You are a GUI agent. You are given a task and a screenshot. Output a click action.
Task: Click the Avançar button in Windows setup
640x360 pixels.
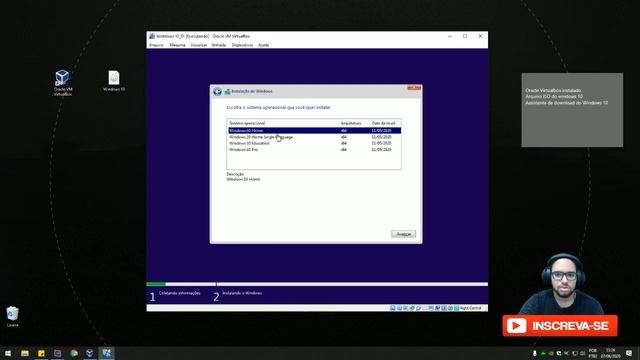(x=403, y=234)
